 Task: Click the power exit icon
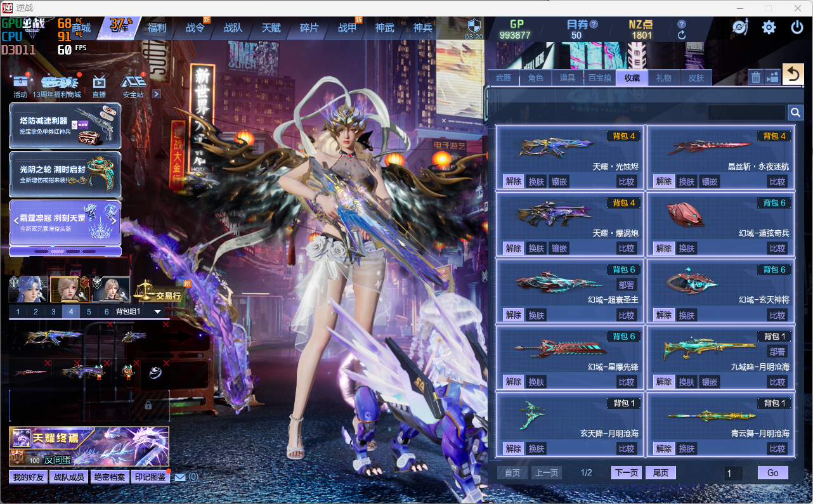coord(797,27)
